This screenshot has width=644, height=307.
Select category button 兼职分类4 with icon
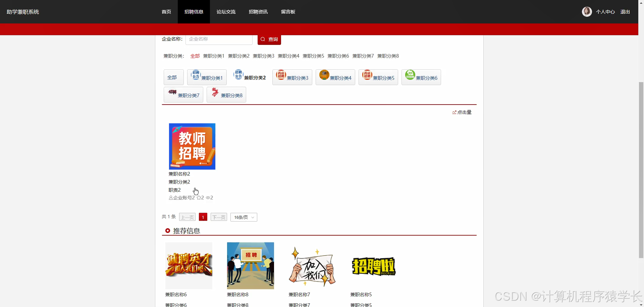coord(335,77)
